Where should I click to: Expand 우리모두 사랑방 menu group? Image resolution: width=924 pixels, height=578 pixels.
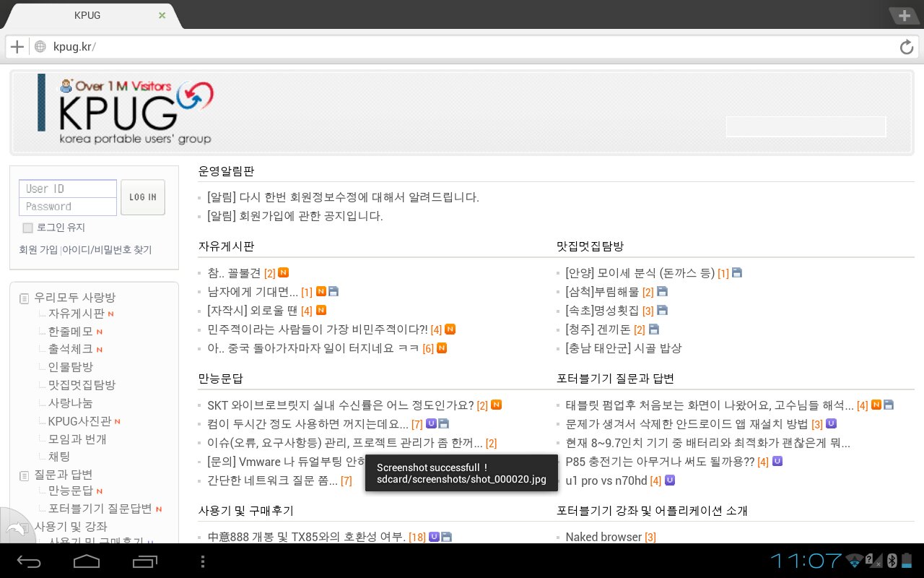(74, 297)
